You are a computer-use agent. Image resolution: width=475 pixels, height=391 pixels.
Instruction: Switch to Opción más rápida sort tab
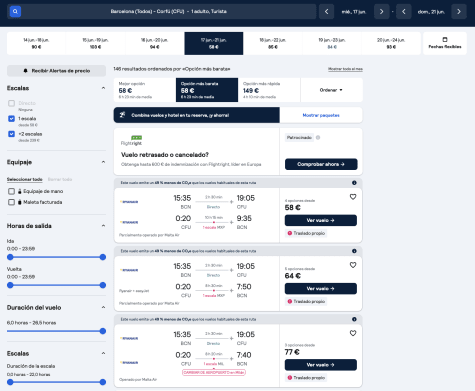[269, 90]
